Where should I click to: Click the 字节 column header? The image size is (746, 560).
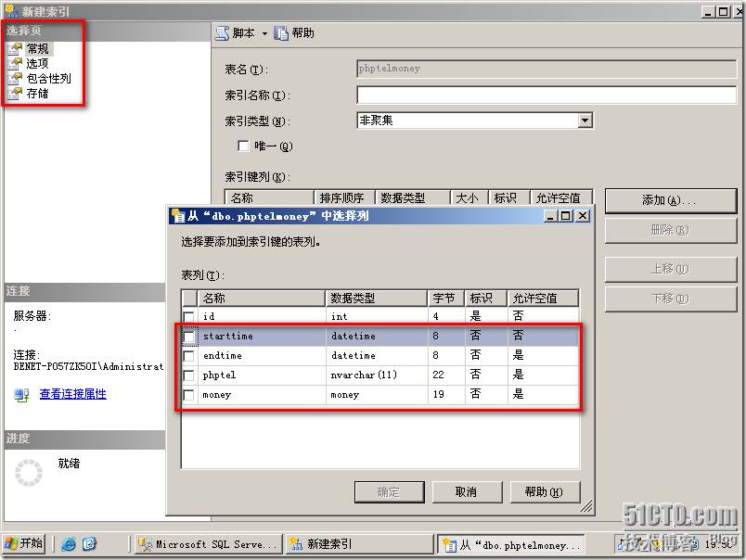445,299
